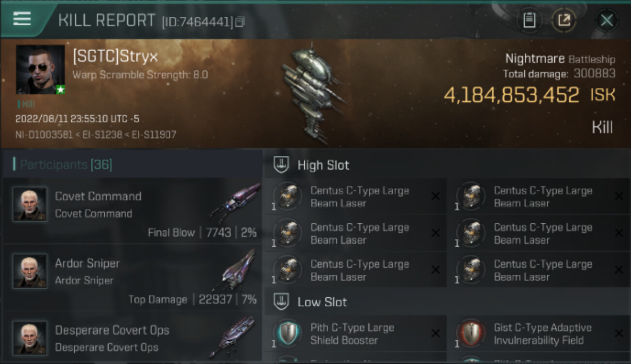This screenshot has height=364, width=631.
Task: Select the Covet Command participant entry
Action: [132, 211]
